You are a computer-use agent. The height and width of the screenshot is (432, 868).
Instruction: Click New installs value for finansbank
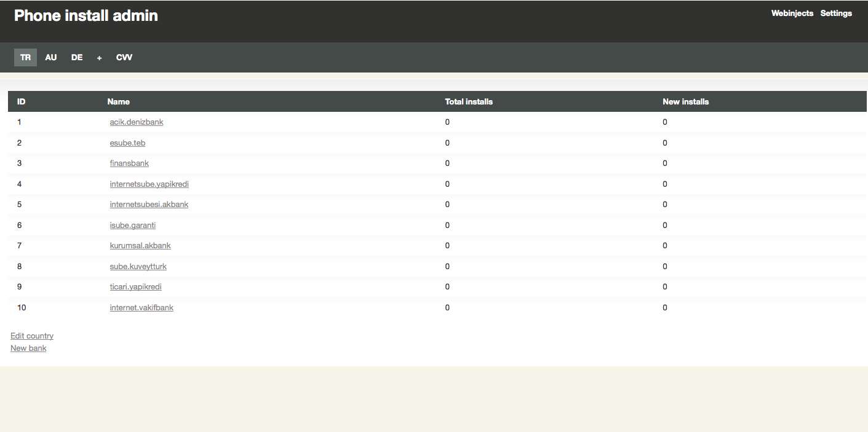pos(665,163)
